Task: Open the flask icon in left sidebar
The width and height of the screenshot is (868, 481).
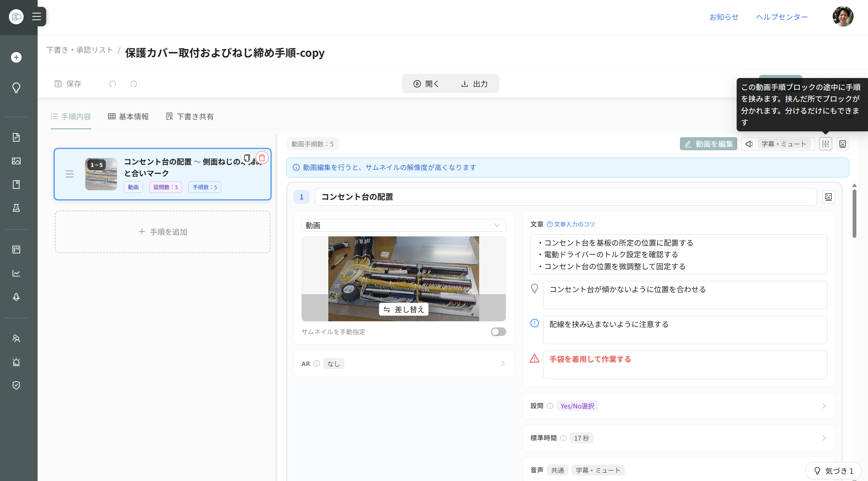Action: (16, 208)
